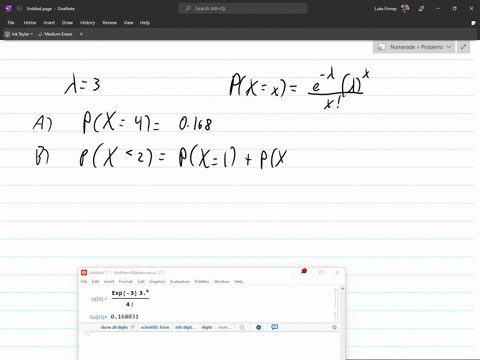Click the Mathematica app icon in its title bar

click(x=84, y=272)
